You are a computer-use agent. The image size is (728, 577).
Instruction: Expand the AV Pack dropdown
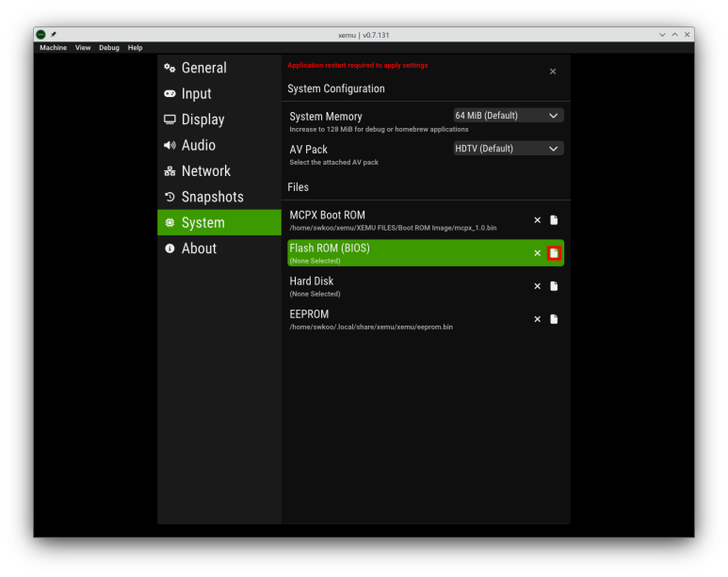point(509,149)
